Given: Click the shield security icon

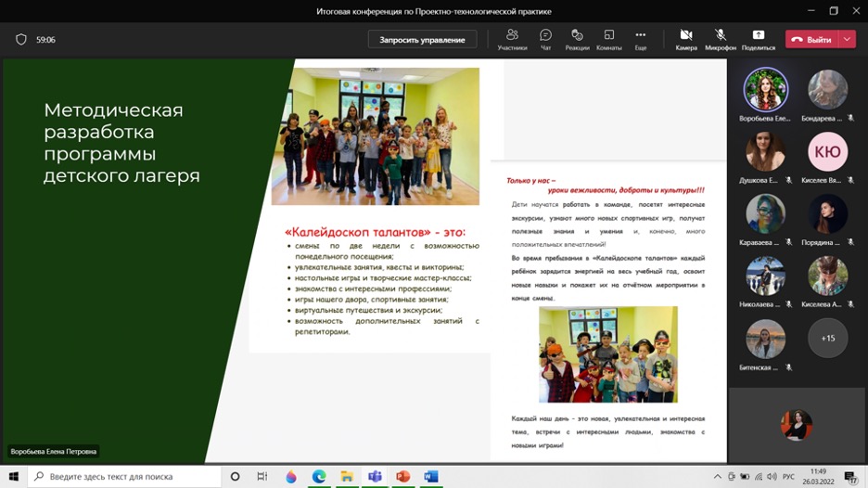Looking at the screenshot, I should (21, 40).
